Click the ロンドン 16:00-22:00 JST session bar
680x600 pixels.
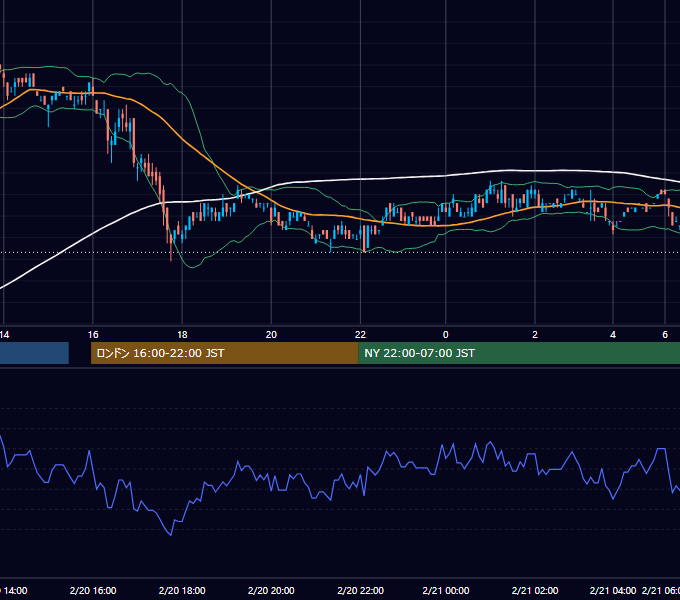[225, 353]
